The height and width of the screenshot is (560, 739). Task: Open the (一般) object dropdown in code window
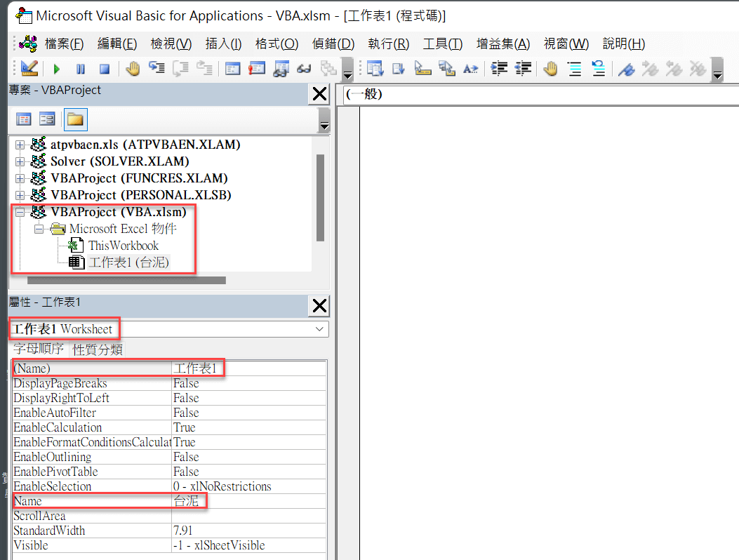pyautogui.click(x=540, y=94)
